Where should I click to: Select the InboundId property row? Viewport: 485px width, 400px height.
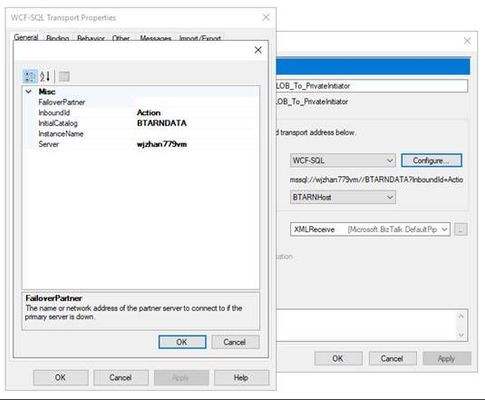point(141,113)
